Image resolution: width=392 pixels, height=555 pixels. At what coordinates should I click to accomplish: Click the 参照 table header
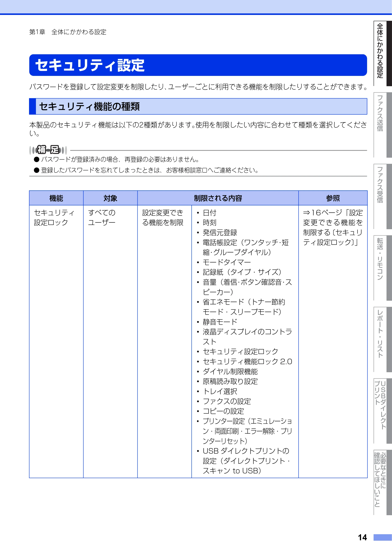(333, 198)
